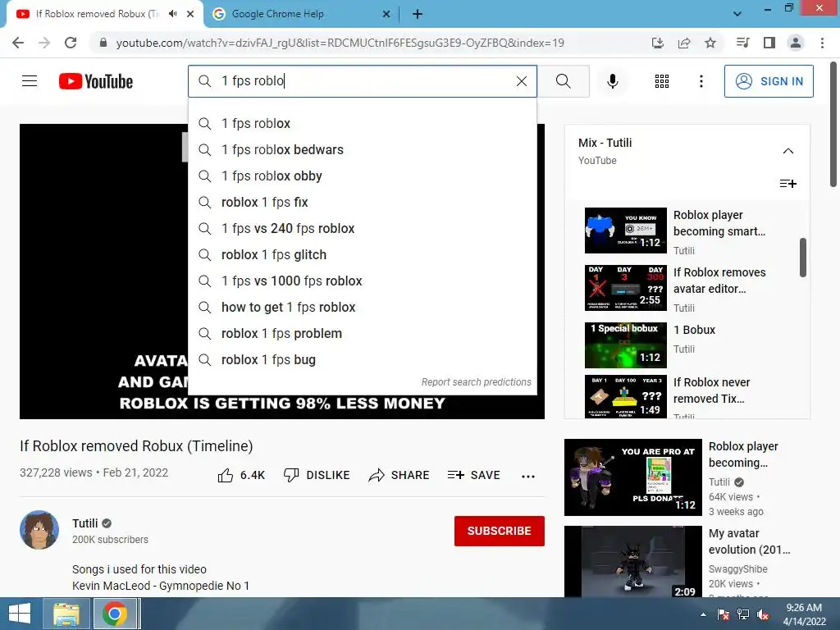Save the mix playlist to library
Screen dimensions: 840x630
point(788,184)
